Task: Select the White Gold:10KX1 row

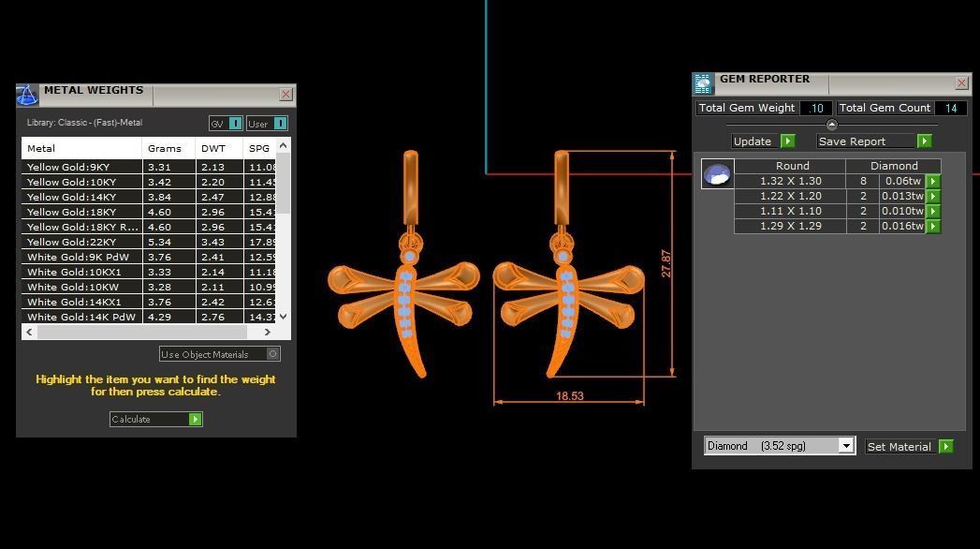Action: (149, 272)
